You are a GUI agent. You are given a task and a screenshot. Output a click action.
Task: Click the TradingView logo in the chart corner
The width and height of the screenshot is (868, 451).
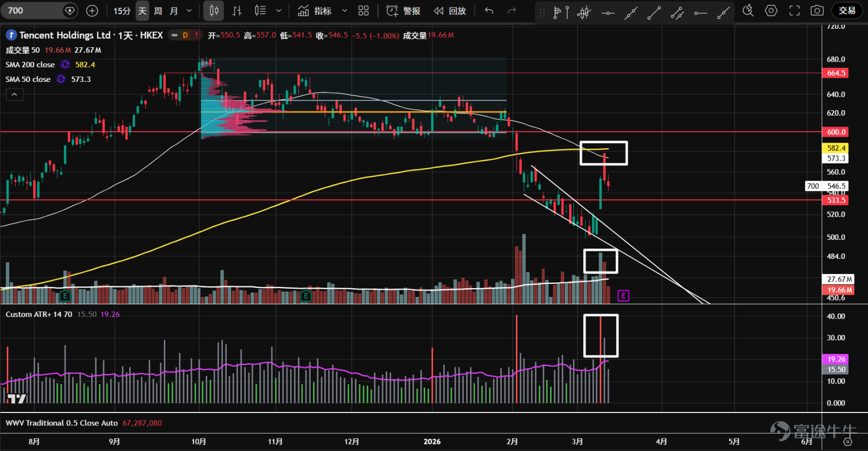(x=16, y=399)
